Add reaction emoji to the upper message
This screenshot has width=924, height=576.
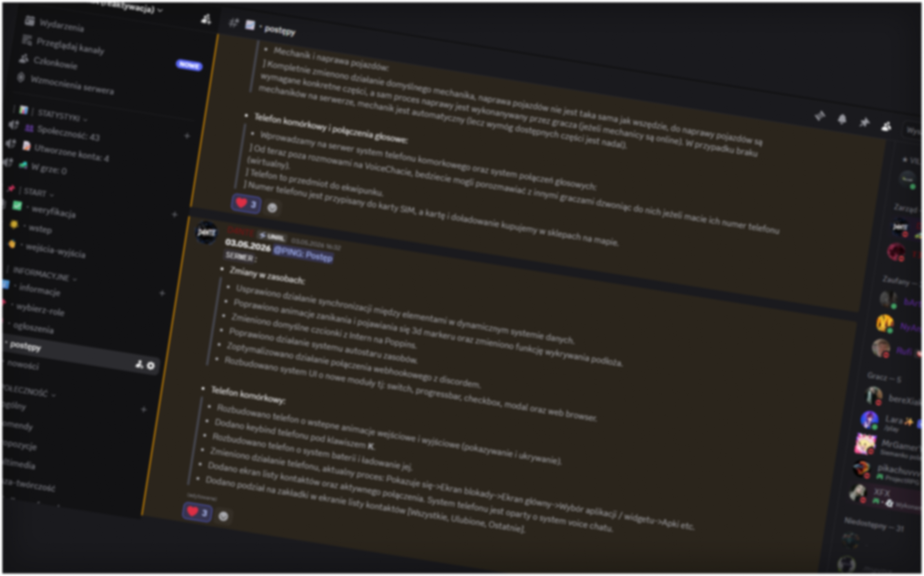[272, 208]
